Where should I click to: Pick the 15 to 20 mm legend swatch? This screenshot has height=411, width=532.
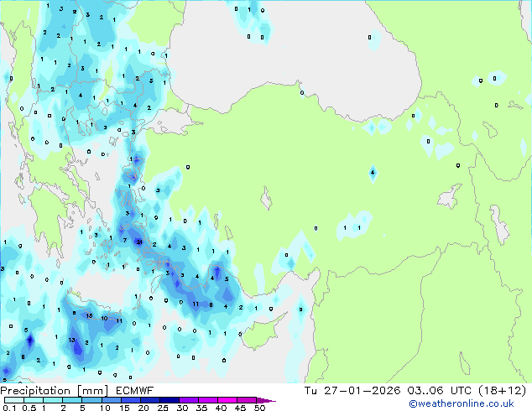(x=131, y=400)
